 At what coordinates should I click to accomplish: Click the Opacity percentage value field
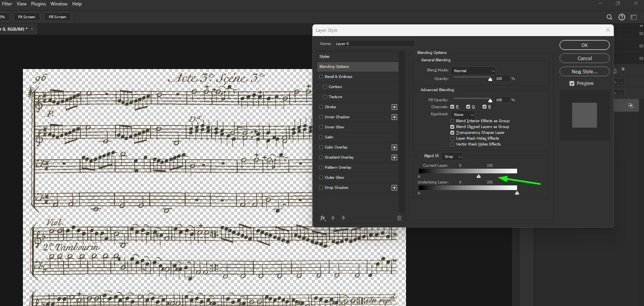click(502, 79)
